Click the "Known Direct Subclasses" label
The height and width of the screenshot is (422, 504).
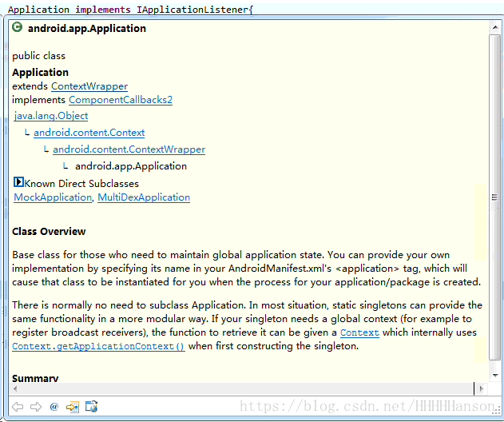point(81,184)
